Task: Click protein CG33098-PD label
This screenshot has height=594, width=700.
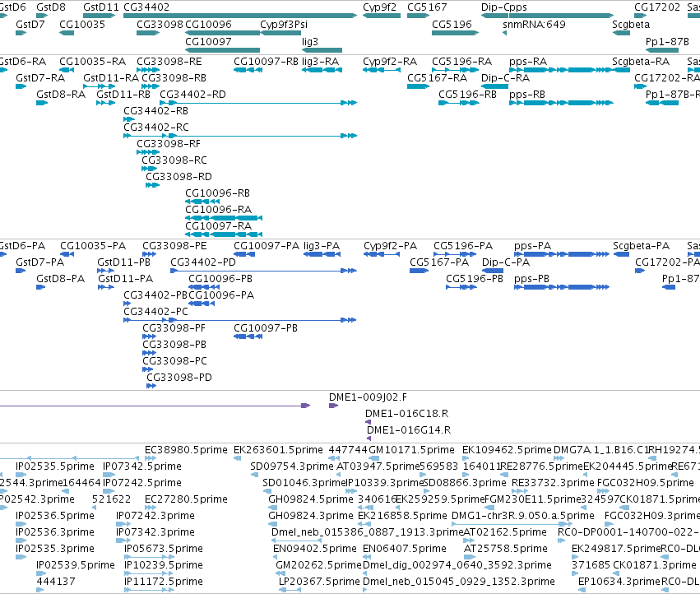Action: [179, 378]
